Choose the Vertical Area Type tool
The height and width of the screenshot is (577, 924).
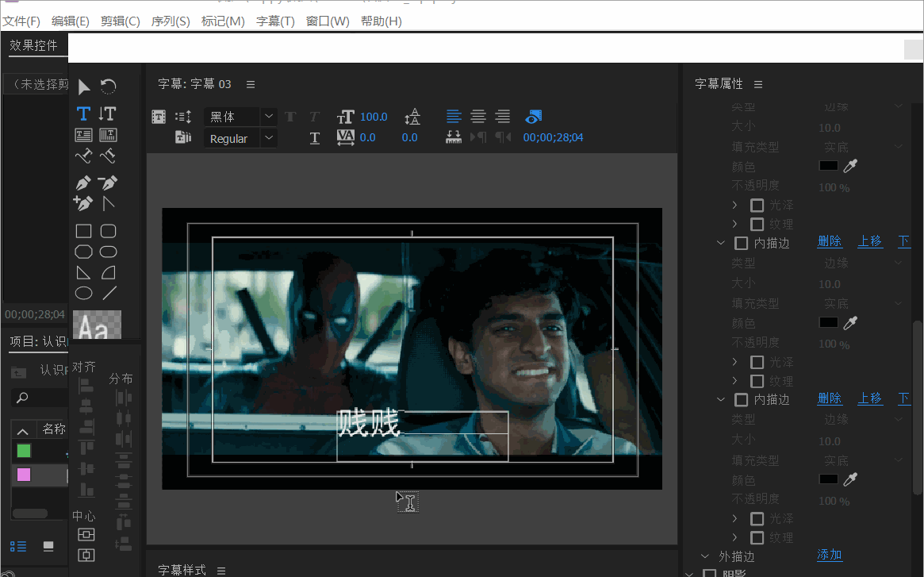pos(108,135)
